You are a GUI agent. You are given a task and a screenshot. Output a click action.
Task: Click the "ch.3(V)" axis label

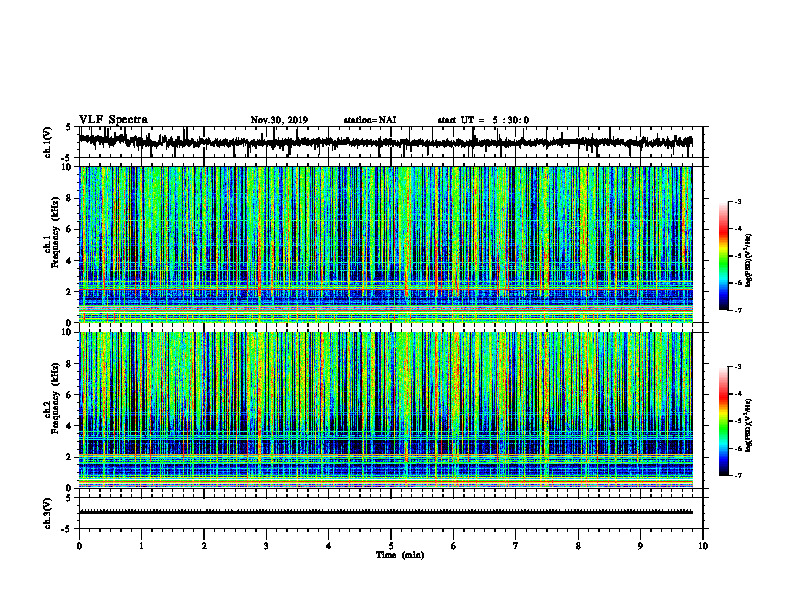[x=47, y=513]
